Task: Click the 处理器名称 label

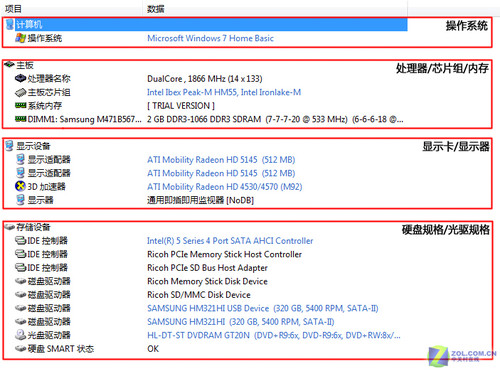Action: [x=49, y=79]
